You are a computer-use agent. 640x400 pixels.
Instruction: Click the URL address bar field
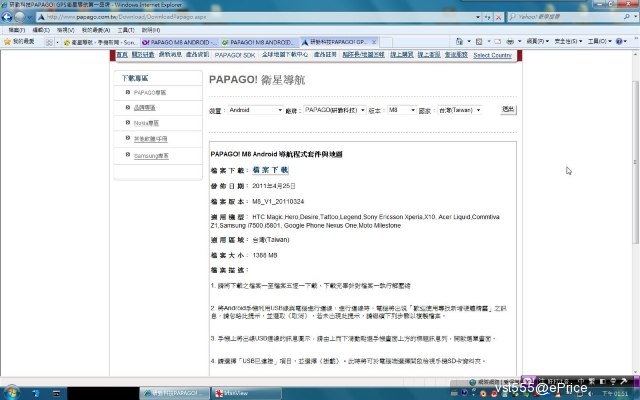[x=257, y=17]
